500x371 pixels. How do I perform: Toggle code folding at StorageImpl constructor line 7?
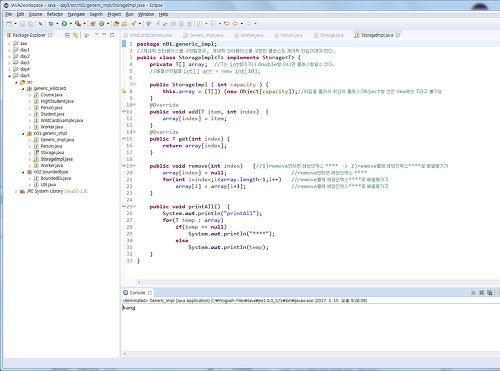(x=134, y=85)
